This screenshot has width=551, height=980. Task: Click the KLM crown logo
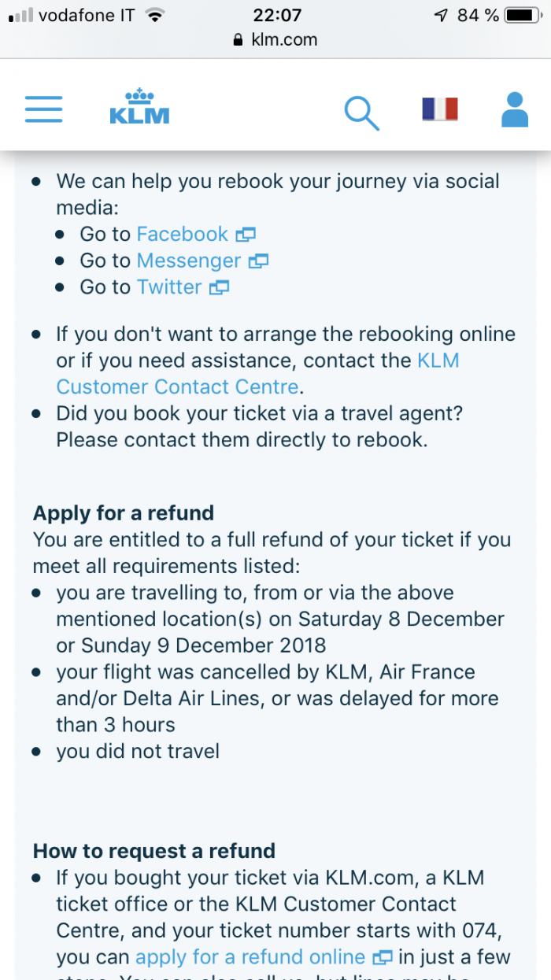(x=139, y=108)
